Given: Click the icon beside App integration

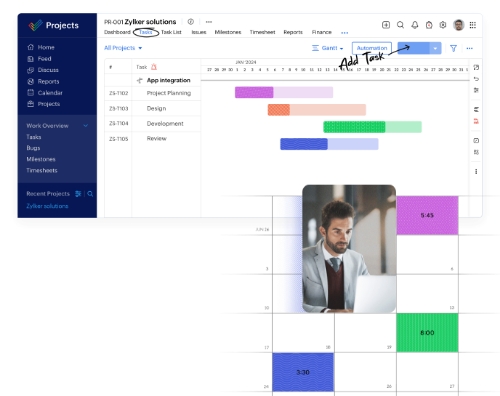Looking at the screenshot, I should (x=140, y=80).
